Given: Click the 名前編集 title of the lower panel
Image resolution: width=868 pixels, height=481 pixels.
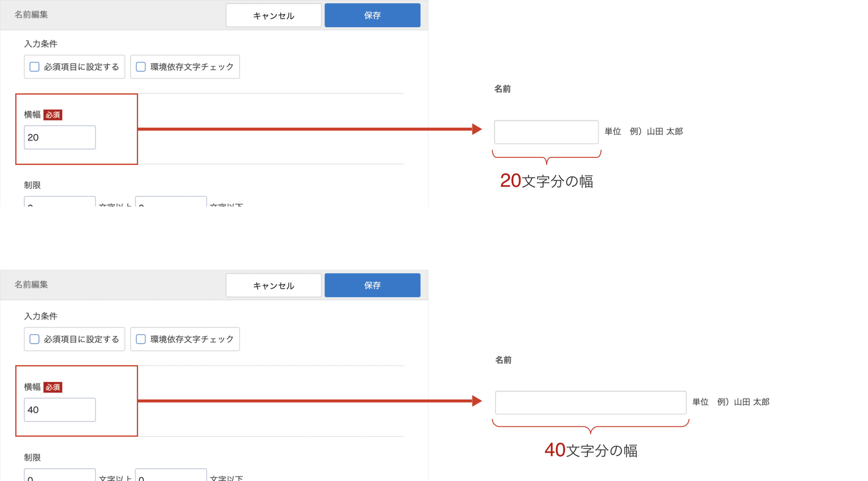Looking at the screenshot, I should point(31,285).
